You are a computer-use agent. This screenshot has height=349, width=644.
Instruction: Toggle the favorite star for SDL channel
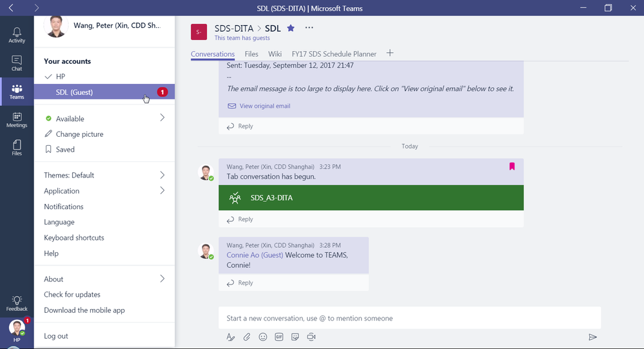click(x=291, y=28)
